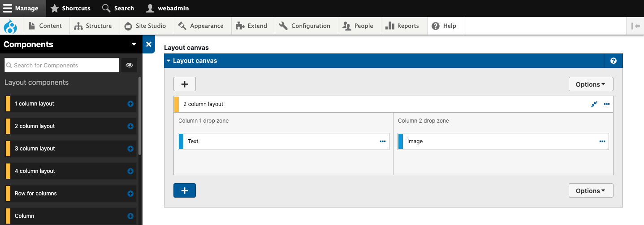The width and height of the screenshot is (644, 225).
Task: Open the bottom Options dropdown
Action: (591, 190)
